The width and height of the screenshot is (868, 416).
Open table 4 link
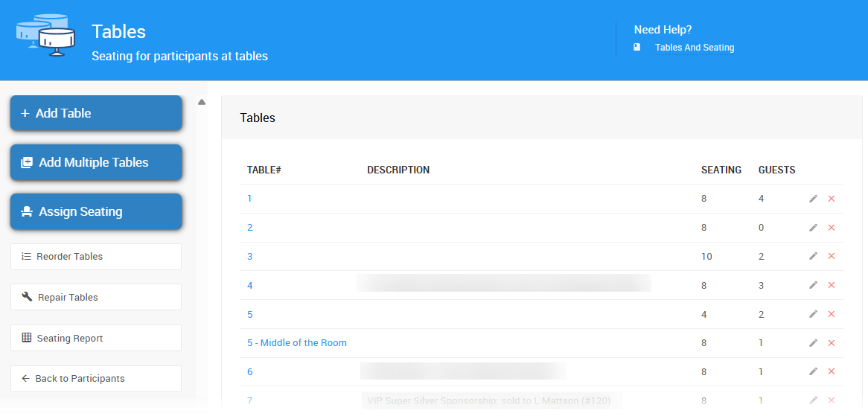249,286
